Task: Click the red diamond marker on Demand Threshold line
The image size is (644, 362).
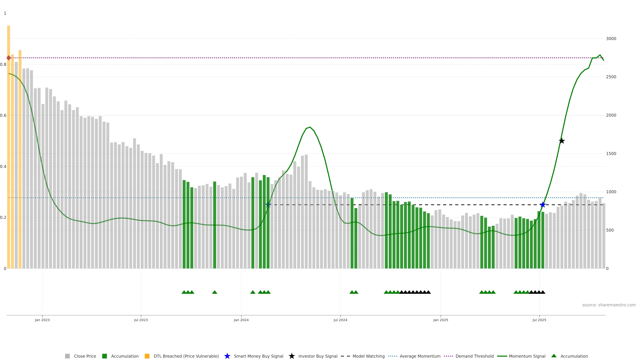Action: (9, 58)
